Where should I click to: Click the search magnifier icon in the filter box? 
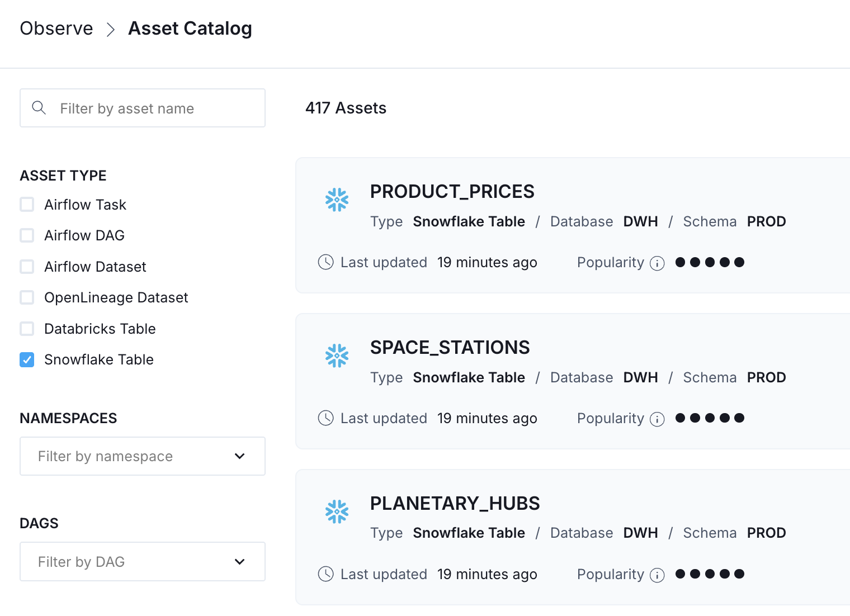coord(39,107)
